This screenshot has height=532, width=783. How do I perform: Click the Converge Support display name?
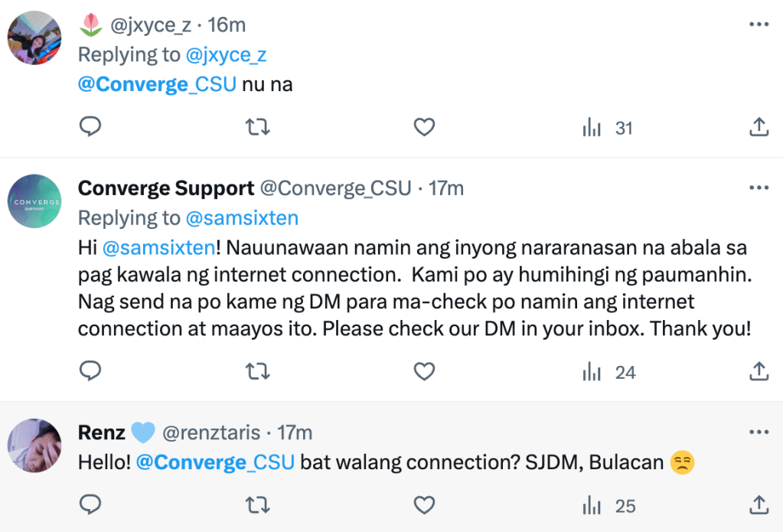click(166, 188)
